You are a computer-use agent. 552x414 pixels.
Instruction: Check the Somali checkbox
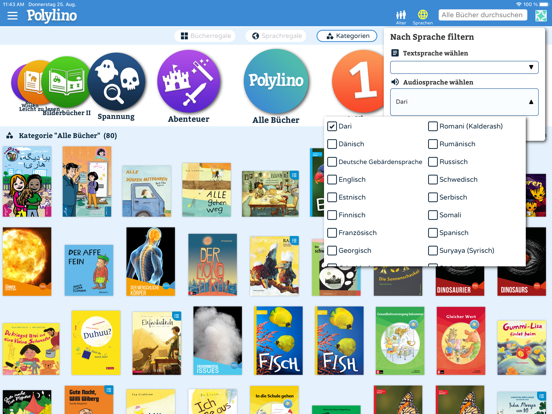[433, 215]
